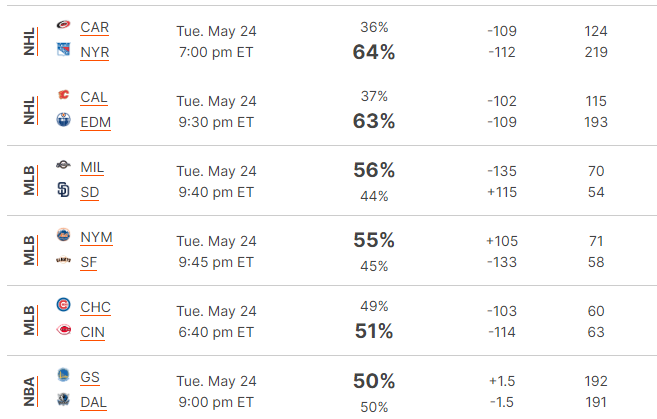
Task: Click the New York Rangers logo
Action: click(63, 49)
